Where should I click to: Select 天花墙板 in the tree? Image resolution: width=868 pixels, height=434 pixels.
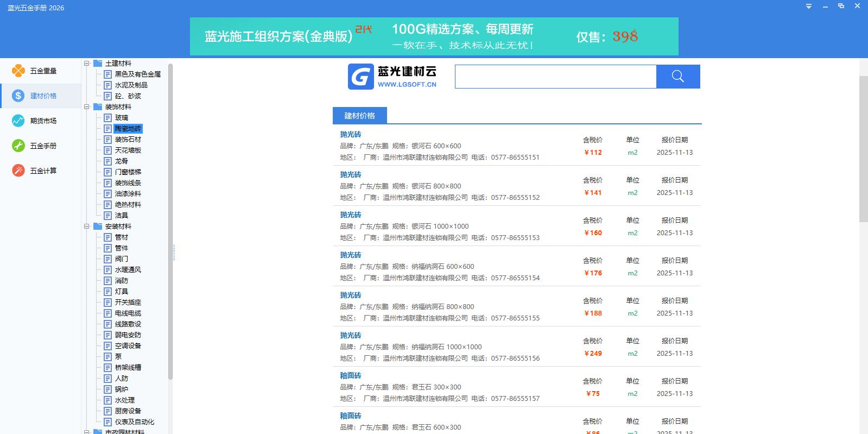click(x=128, y=150)
